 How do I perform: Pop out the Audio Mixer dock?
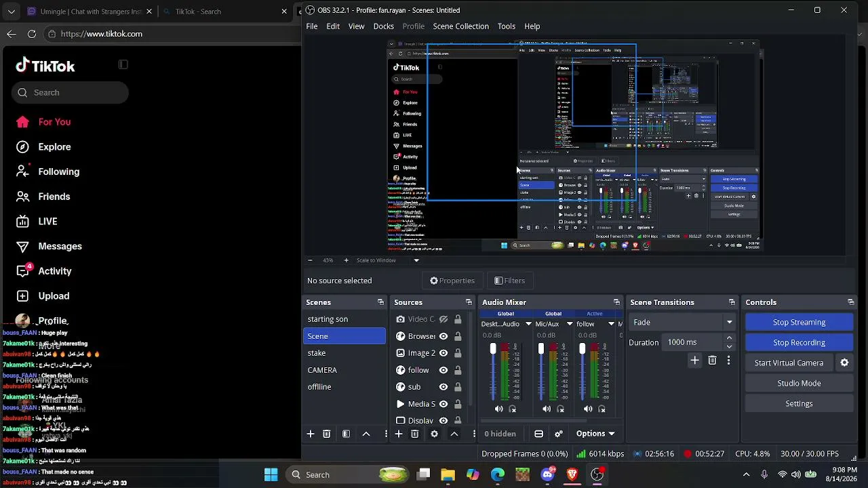(616, 302)
